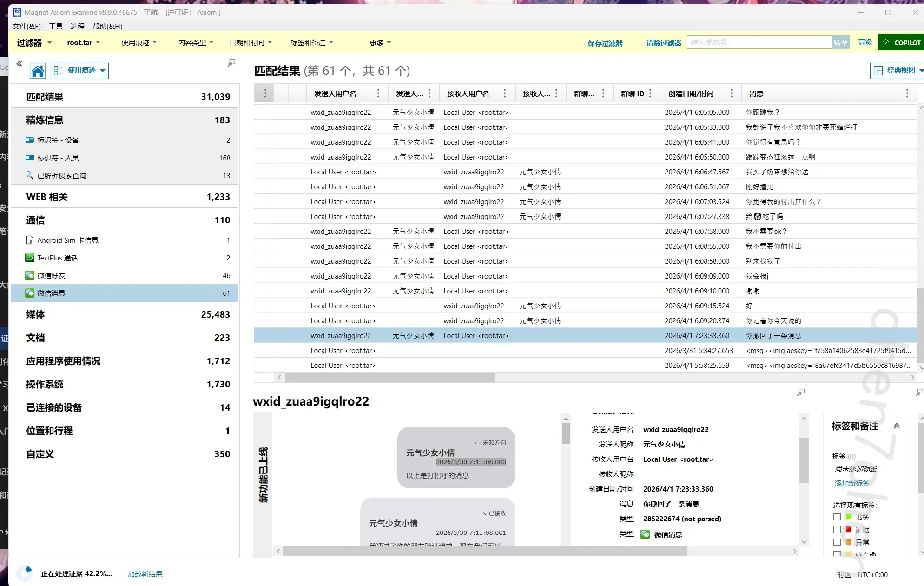The height and width of the screenshot is (586, 924).
Task: Open the 进程 menu
Action: click(77, 26)
